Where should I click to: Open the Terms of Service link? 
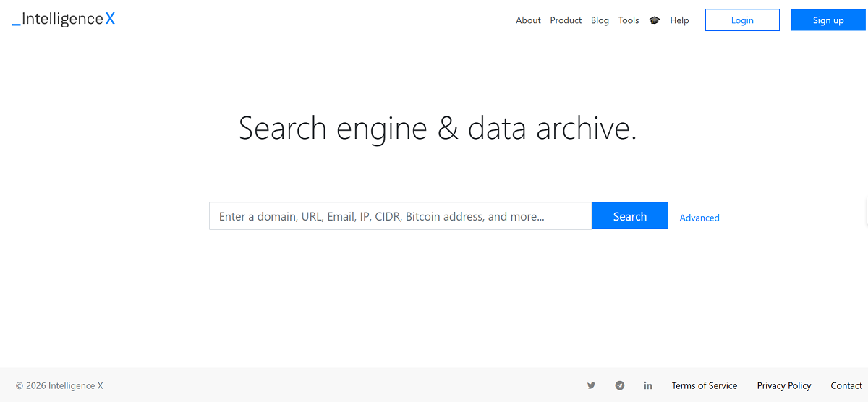[705, 385]
